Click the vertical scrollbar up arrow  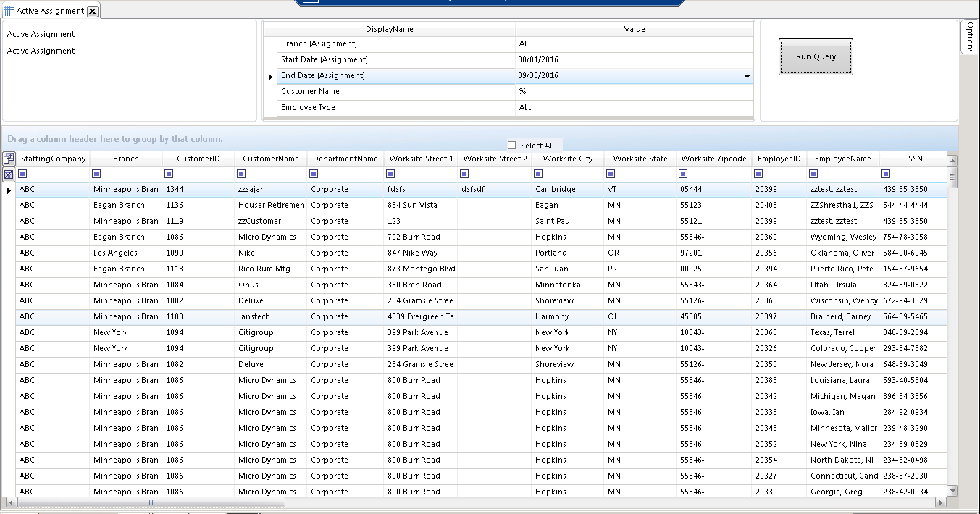coord(952,160)
